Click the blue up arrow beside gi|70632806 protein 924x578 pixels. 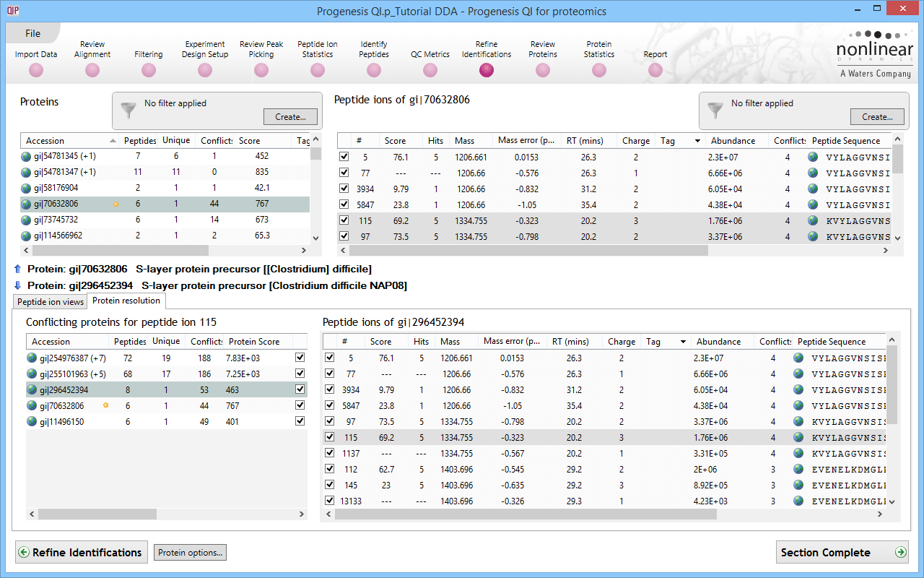click(x=17, y=269)
